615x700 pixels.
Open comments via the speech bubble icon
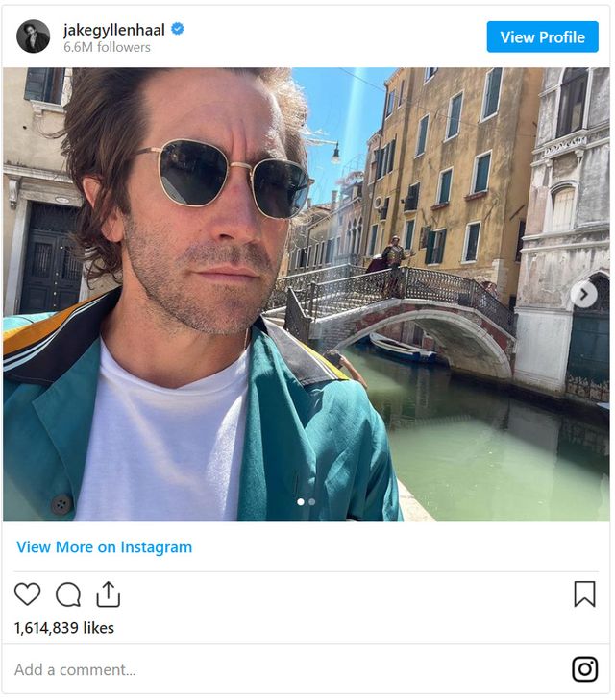pyautogui.click(x=68, y=594)
